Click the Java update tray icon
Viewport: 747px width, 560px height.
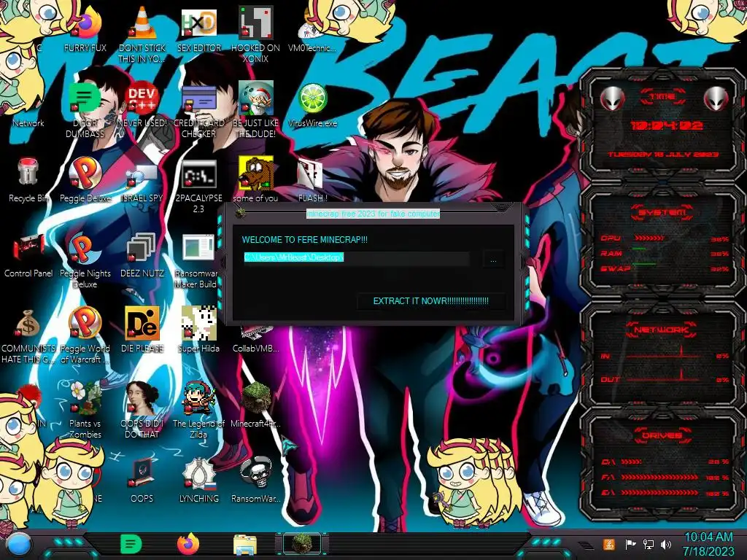[x=609, y=544]
